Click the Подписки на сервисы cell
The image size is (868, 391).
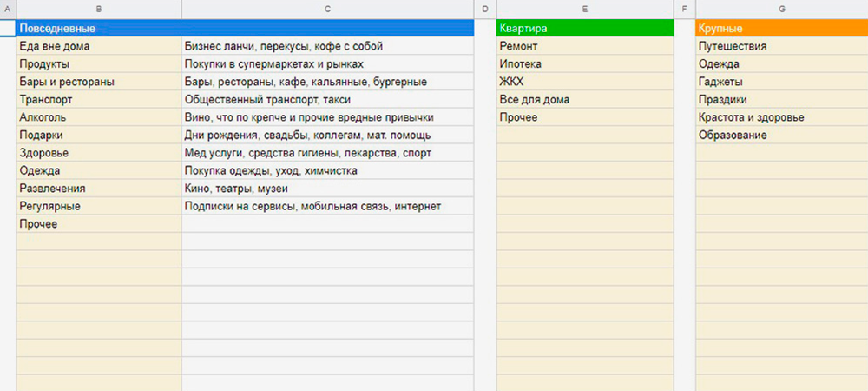328,206
